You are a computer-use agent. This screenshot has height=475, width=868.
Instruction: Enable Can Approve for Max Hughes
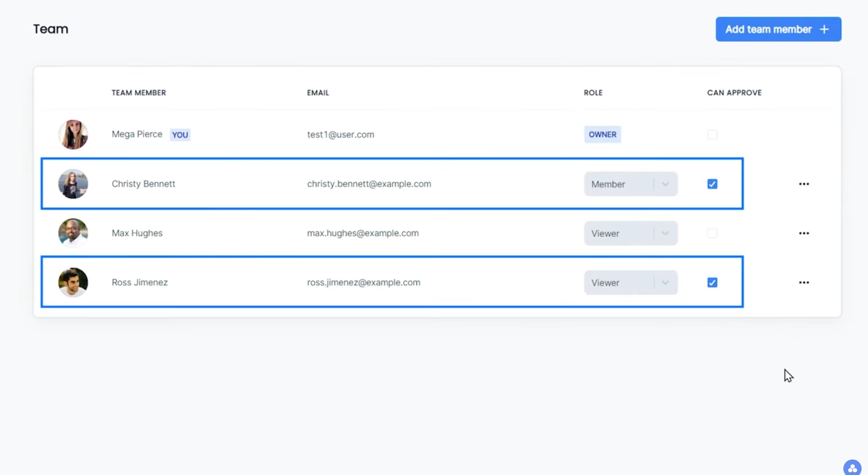712,233
